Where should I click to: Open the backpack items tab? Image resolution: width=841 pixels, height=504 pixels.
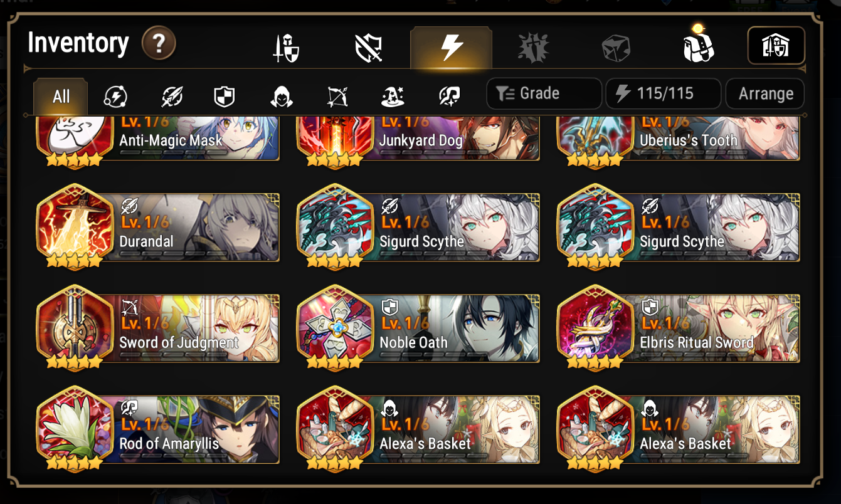[699, 46]
